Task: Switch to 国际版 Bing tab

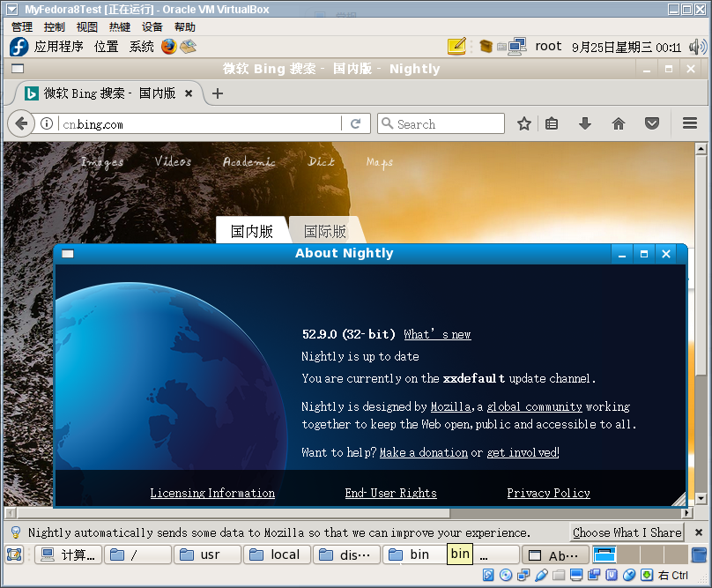Action: point(325,231)
